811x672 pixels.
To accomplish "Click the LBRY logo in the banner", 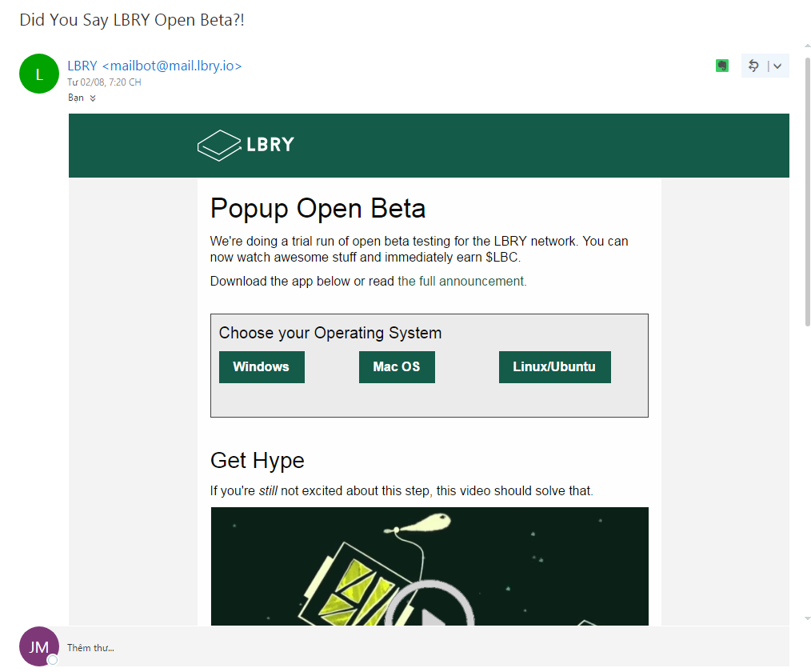I will click(246, 145).
